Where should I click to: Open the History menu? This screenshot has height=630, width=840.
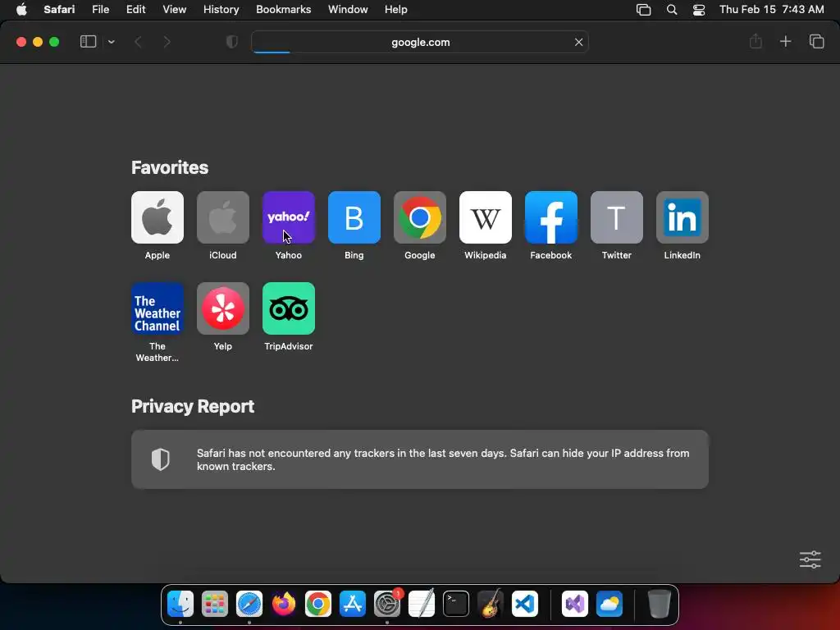tap(221, 10)
